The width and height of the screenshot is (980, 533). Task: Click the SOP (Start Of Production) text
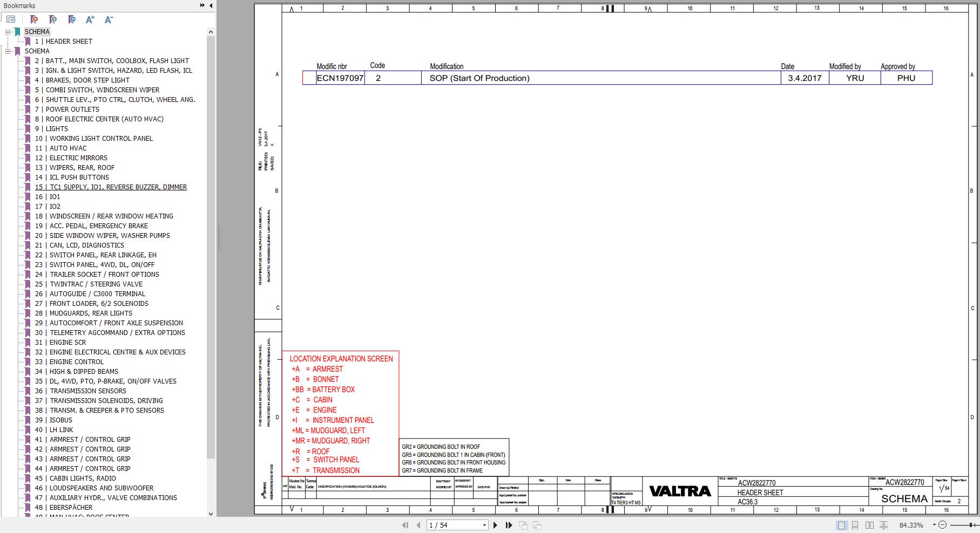[479, 78]
